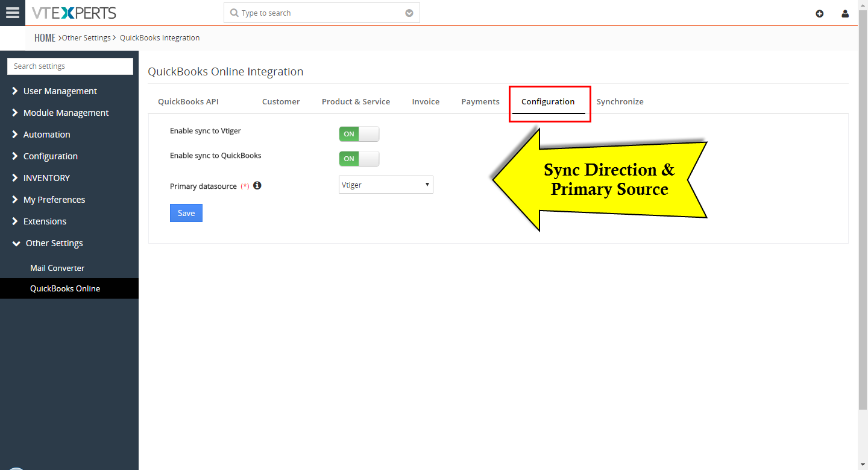Open the search scope dropdown arrow
Image resolution: width=868 pixels, height=470 pixels.
[x=409, y=13]
